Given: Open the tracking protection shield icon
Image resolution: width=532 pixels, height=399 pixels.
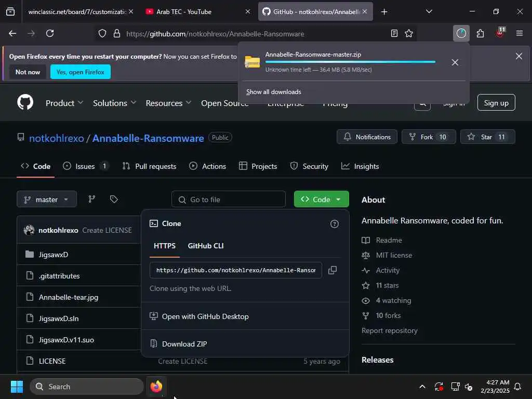Looking at the screenshot, I should (102, 33).
